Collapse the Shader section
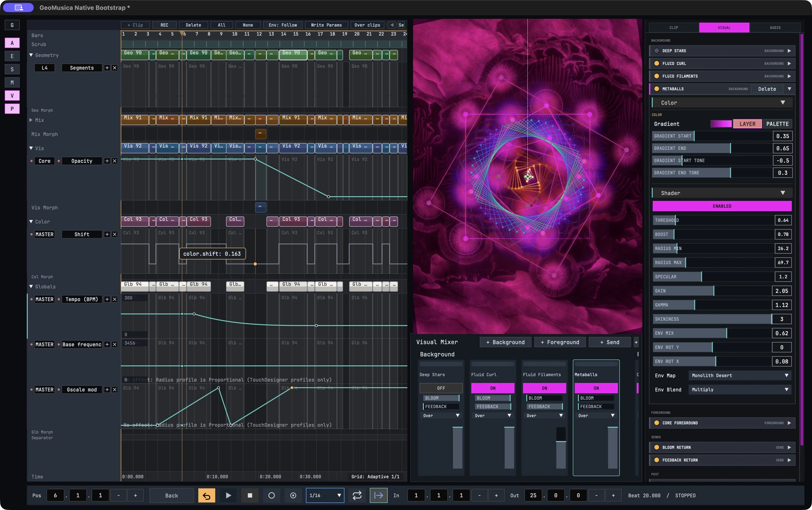Image resolution: width=812 pixels, height=510 pixels. 783,193
